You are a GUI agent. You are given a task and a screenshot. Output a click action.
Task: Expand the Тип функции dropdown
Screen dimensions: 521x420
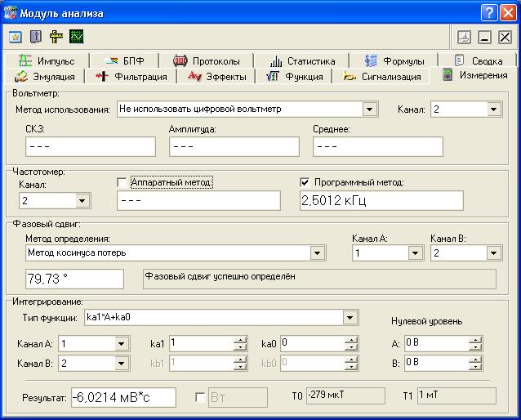coord(350,317)
